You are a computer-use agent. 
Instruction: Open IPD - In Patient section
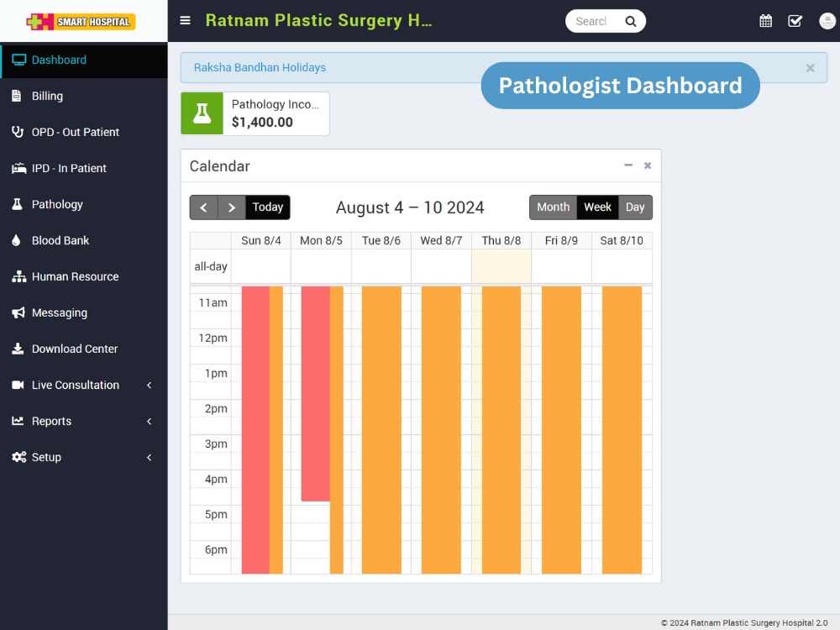pos(83,168)
